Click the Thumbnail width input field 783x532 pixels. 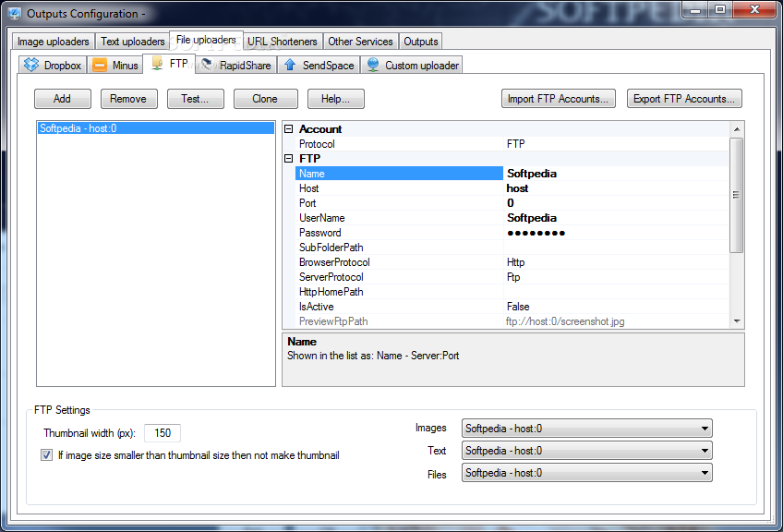163,433
